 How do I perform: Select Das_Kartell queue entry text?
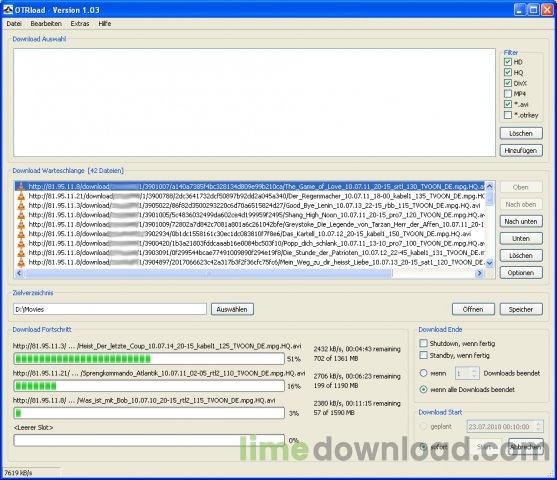tap(250, 234)
